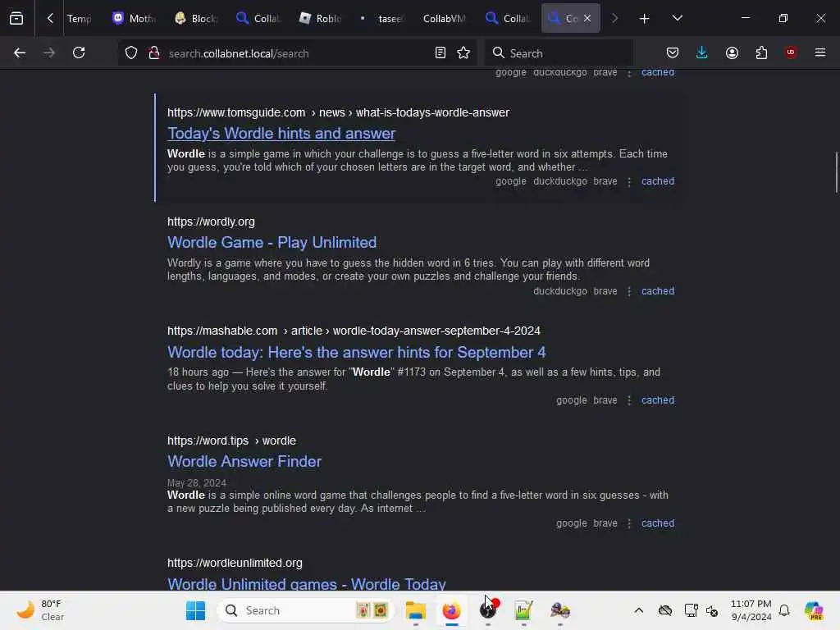Open the OneDrive cloud tray icon
Viewport: 840px width, 630px height.
664,610
